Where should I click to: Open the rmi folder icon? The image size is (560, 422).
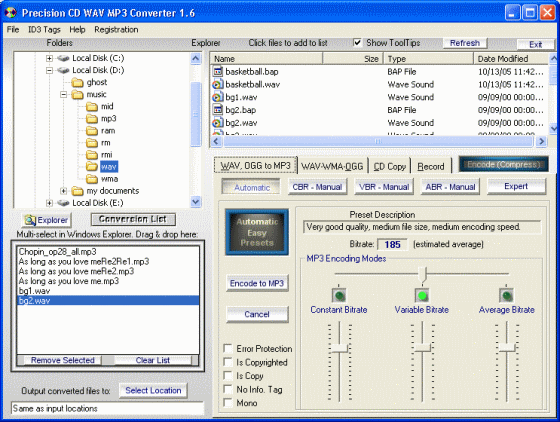tap(92, 155)
